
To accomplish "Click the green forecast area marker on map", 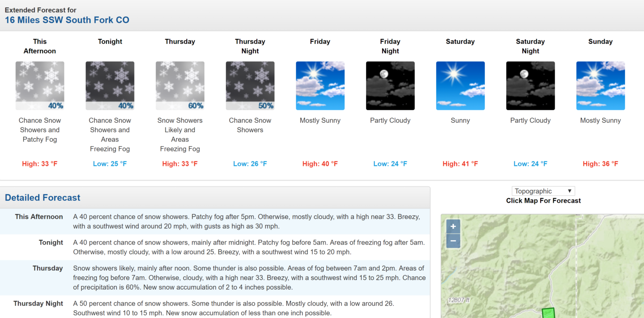I will coord(548,313).
